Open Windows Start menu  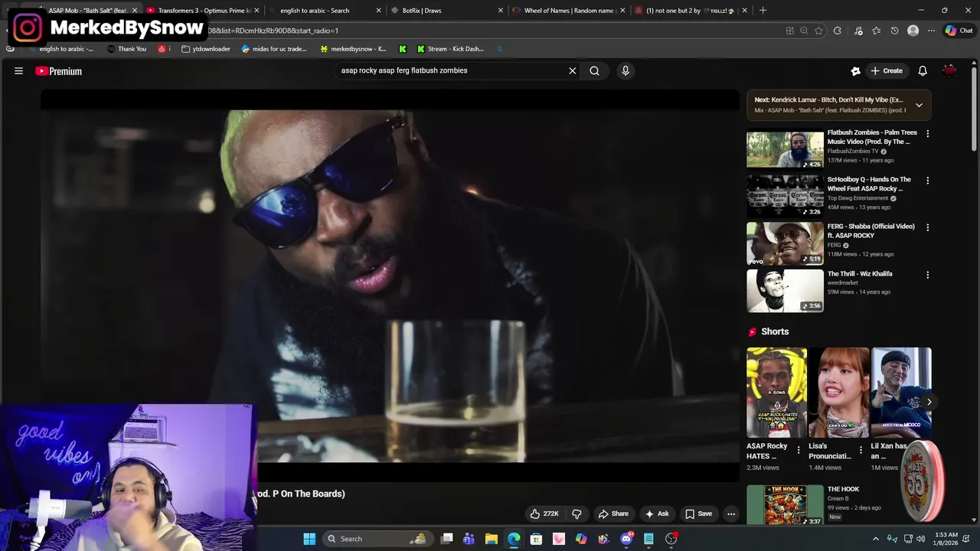[x=309, y=539]
